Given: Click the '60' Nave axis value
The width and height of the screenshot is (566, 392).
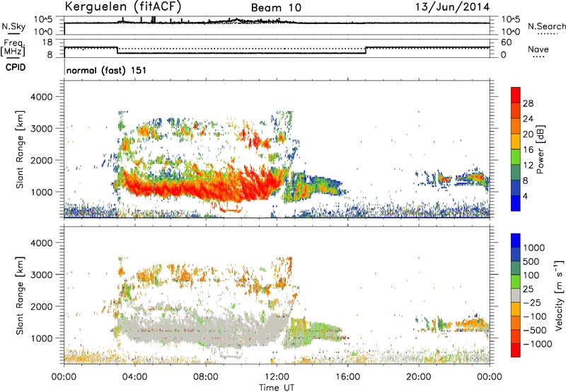Looking at the screenshot, I should (507, 42).
